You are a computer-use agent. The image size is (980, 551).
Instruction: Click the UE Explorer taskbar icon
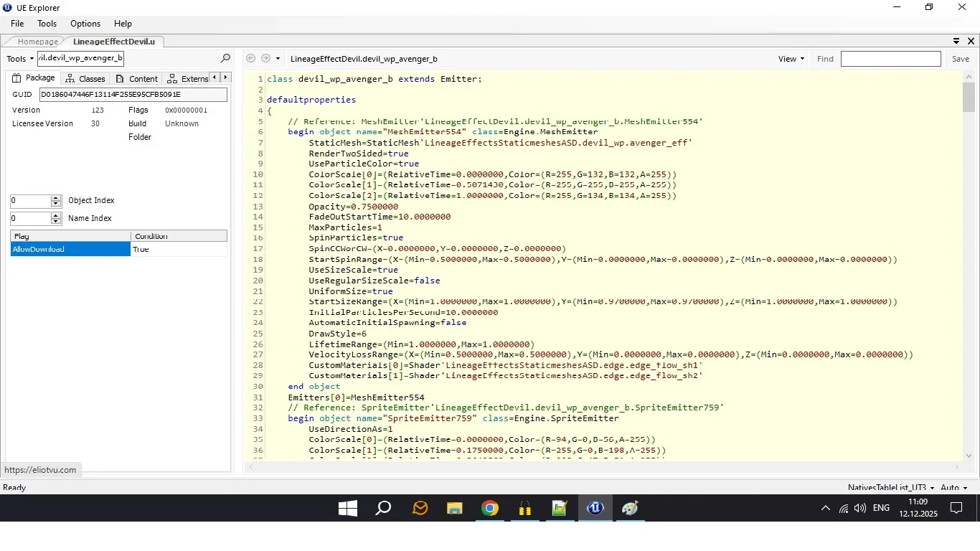point(595,508)
